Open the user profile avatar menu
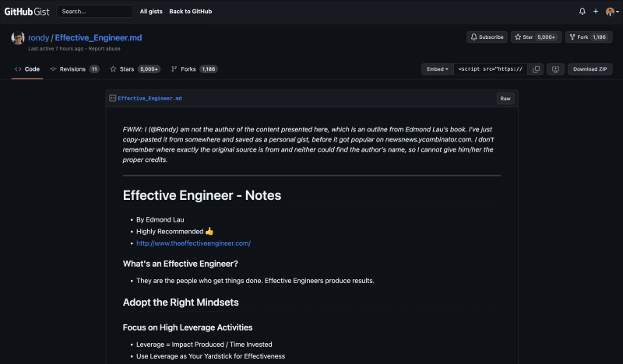 (612, 12)
